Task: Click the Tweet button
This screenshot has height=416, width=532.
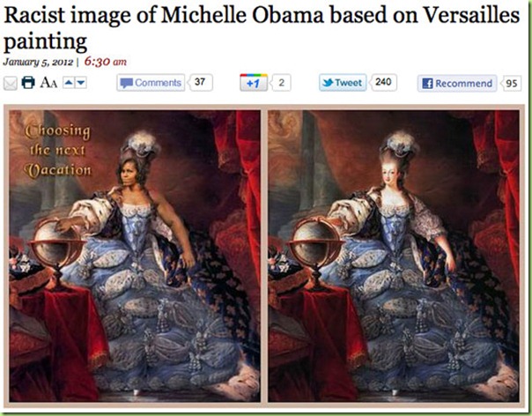Action: click(x=343, y=83)
